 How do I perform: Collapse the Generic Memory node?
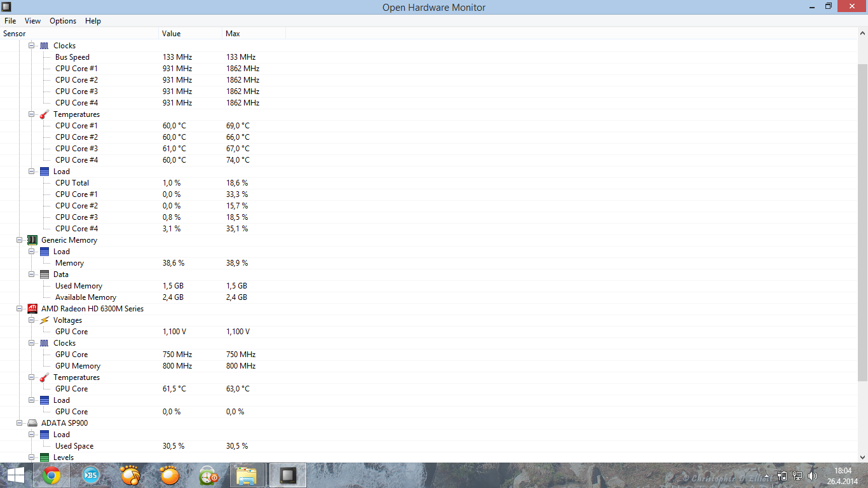coord(20,240)
